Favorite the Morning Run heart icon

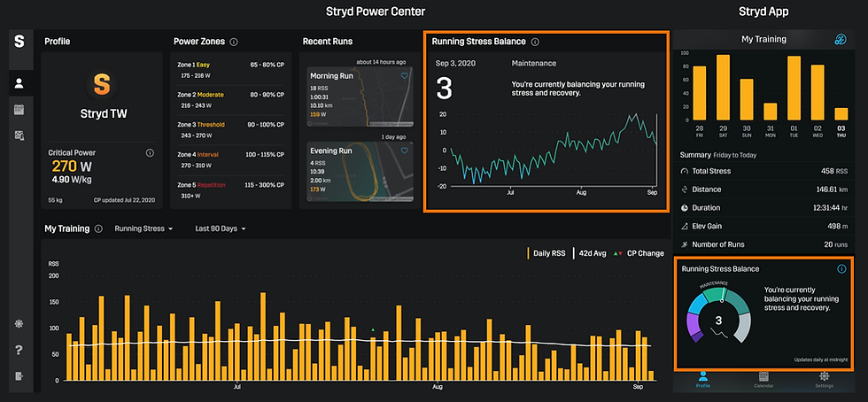pos(404,76)
